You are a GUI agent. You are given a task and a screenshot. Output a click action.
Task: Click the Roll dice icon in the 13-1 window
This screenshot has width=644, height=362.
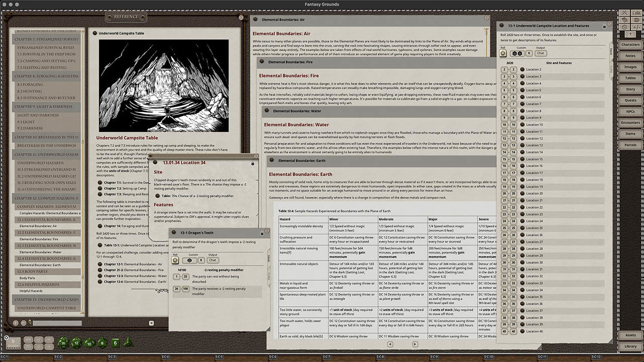503,53
